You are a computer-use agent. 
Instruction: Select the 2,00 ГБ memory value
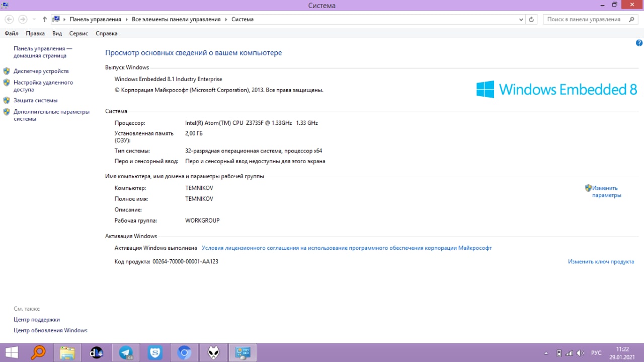tap(194, 133)
